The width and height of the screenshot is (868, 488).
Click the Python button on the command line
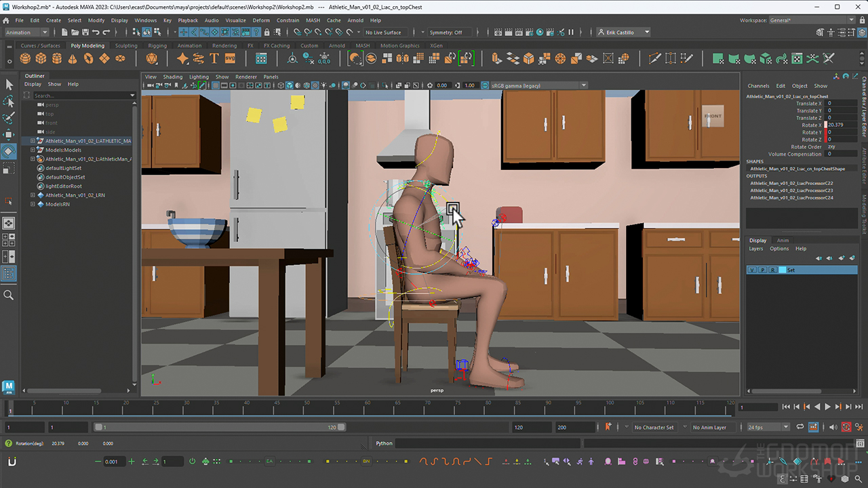(384, 443)
